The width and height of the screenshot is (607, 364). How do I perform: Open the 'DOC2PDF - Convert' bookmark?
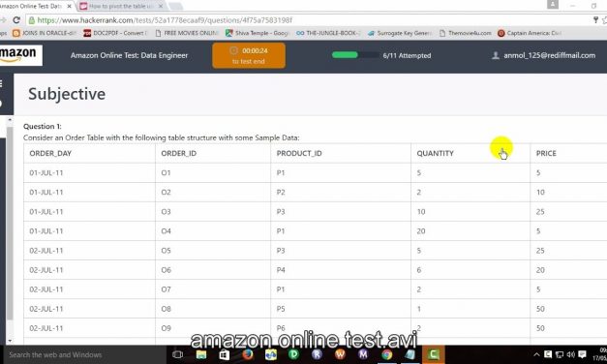pos(115,33)
